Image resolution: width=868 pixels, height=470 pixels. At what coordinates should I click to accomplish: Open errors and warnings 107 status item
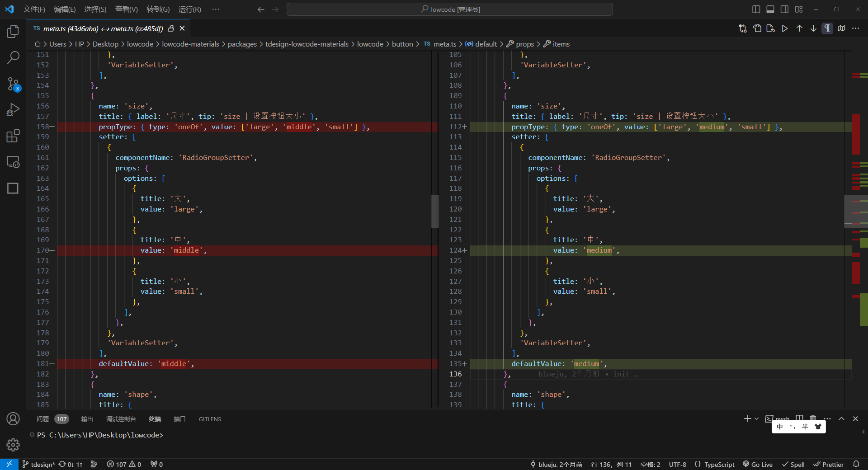click(x=124, y=464)
